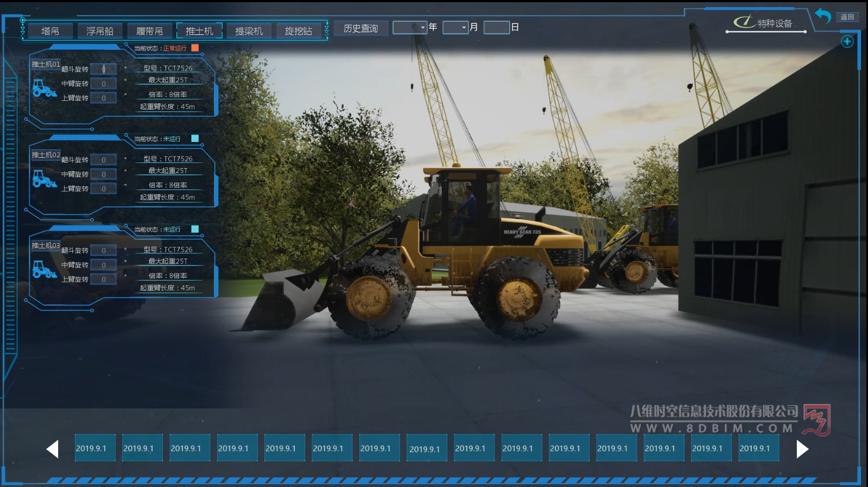
Task: Select the 旋挖钻 equipment tab
Action: coord(299,31)
